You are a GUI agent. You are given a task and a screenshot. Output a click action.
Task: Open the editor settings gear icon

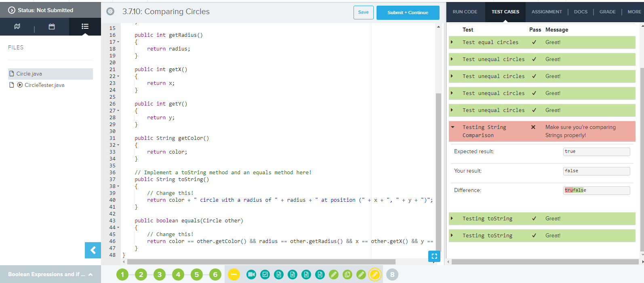pos(110,12)
